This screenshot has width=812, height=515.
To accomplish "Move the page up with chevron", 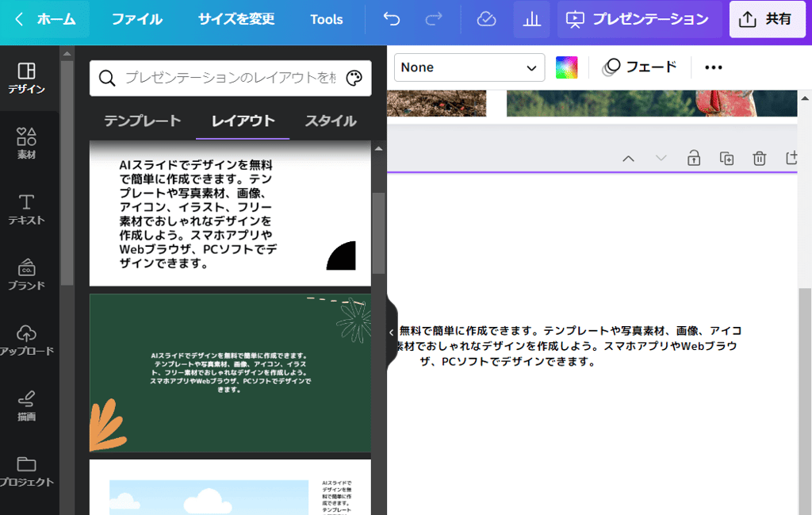I will point(628,159).
